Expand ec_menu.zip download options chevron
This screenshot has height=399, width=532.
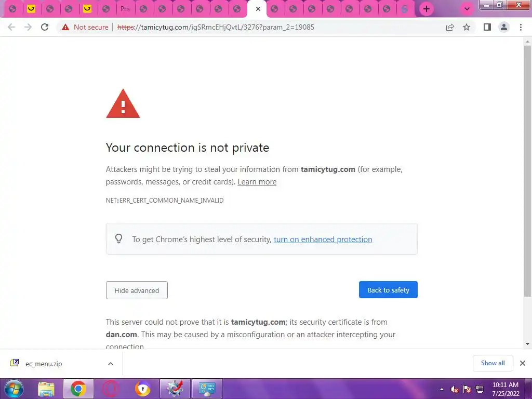[x=111, y=364]
